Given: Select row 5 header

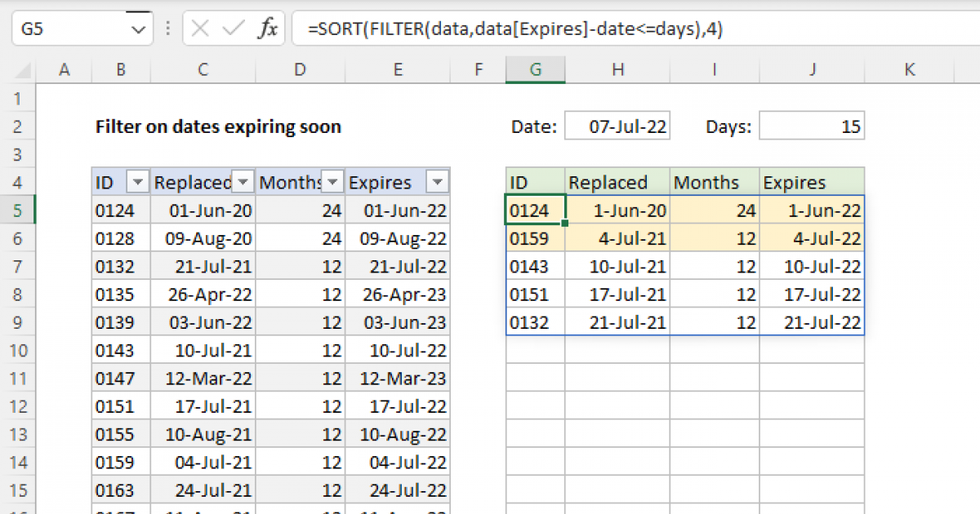Looking at the screenshot, I should point(18,210).
